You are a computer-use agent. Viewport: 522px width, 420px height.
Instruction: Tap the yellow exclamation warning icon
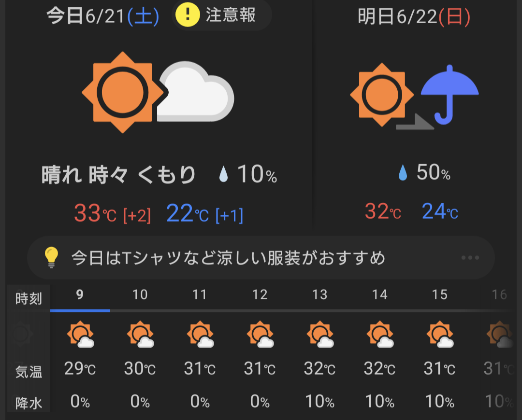[x=188, y=14]
